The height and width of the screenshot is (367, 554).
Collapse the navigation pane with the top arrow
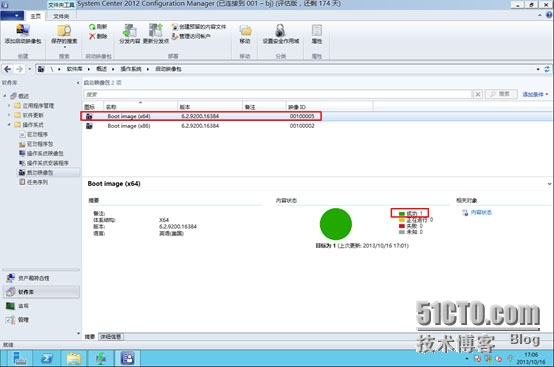(x=78, y=83)
